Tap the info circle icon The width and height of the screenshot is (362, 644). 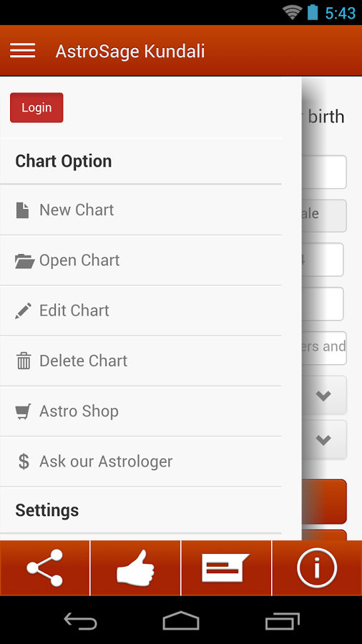coord(317,567)
